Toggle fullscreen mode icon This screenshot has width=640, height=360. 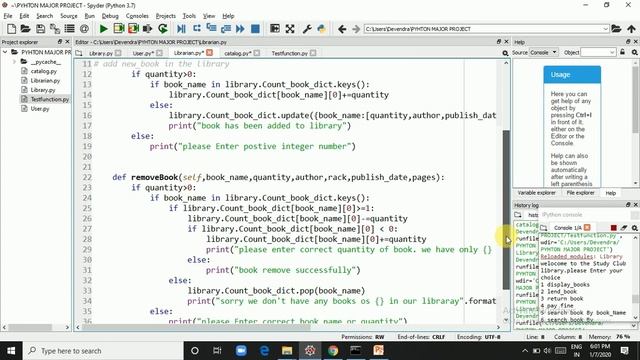coord(290,29)
